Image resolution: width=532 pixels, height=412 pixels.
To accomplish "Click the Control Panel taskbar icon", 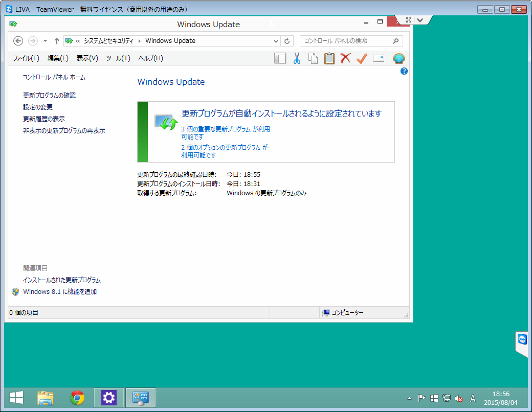I will coord(141,398).
